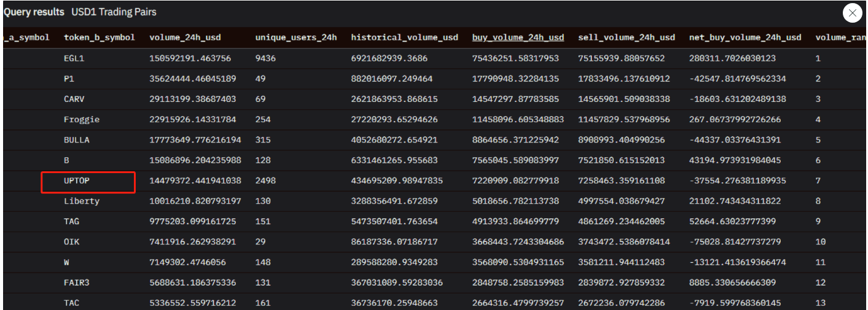Click buy volume 75436251.58317953
868x310 pixels.
coord(515,58)
